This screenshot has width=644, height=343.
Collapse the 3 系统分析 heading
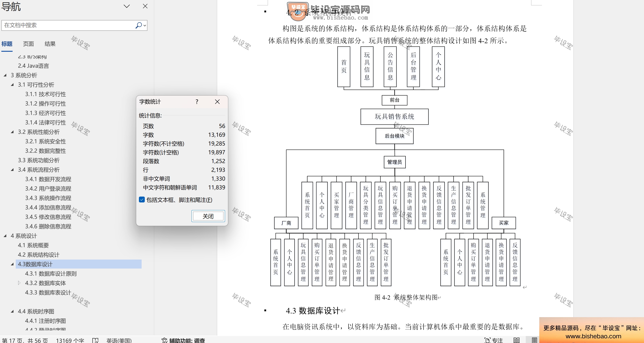(5, 75)
